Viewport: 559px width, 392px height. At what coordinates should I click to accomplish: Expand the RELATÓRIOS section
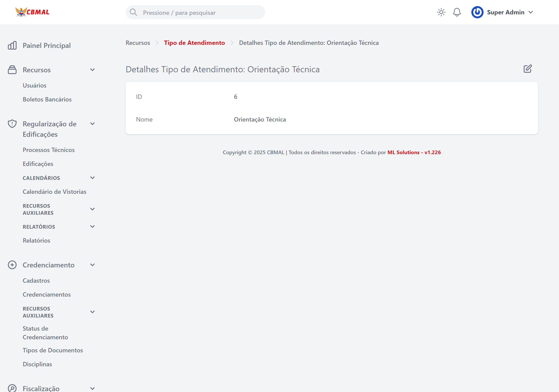click(92, 226)
